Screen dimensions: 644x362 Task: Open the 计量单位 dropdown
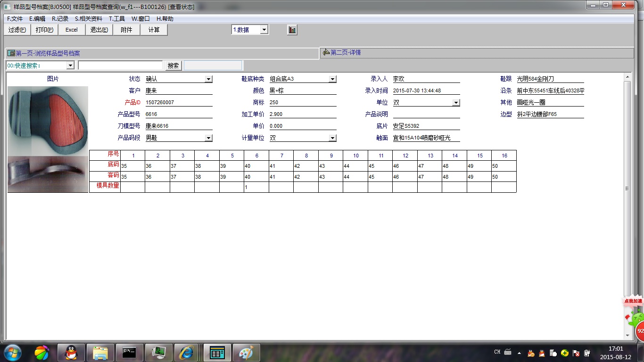(333, 138)
